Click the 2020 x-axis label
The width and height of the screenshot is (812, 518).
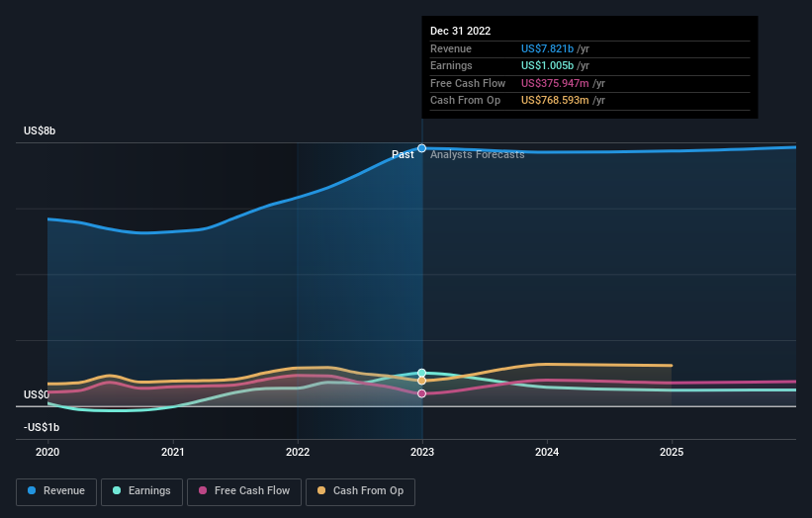47,452
